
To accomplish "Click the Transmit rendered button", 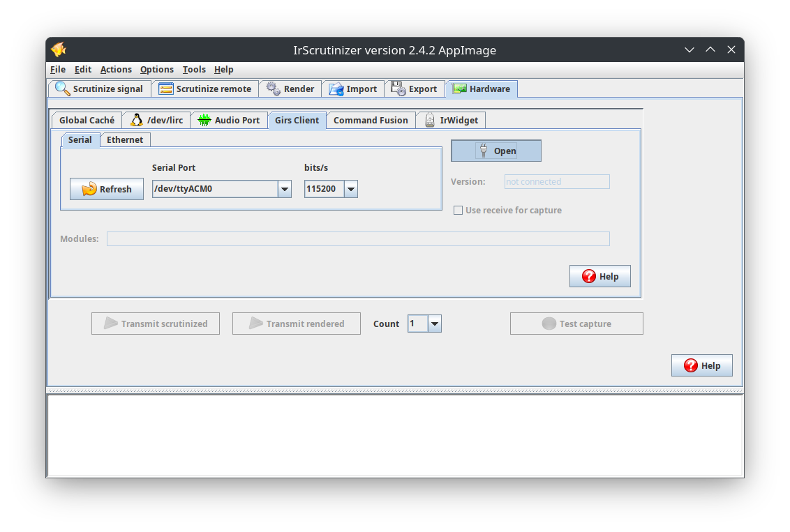I will click(x=296, y=324).
